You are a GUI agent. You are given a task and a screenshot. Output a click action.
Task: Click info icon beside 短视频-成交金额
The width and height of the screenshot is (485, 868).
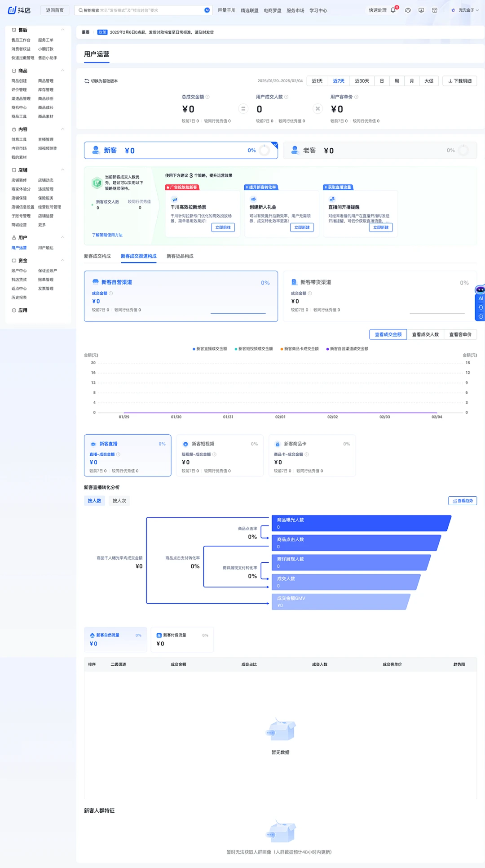pos(214,454)
